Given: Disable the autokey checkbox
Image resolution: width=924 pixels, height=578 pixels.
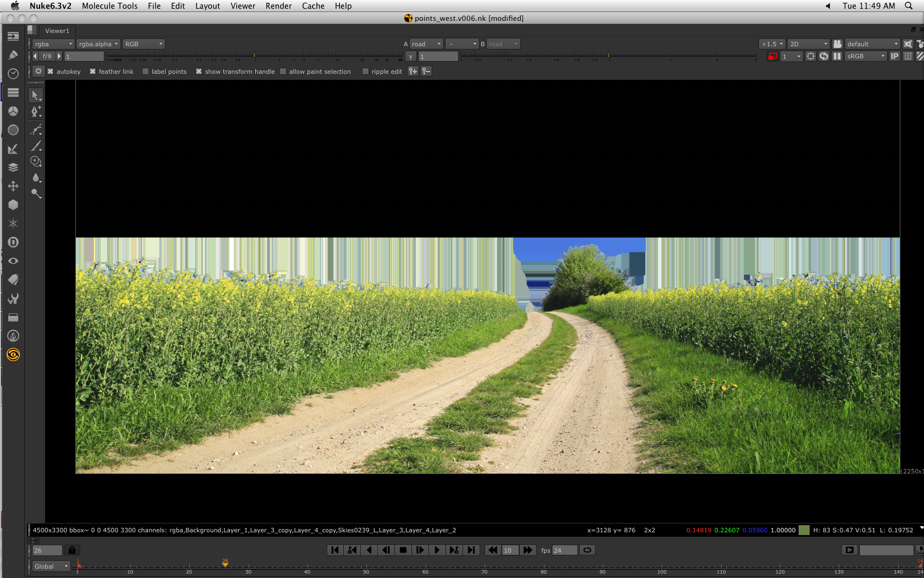Looking at the screenshot, I should coord(51,72).
